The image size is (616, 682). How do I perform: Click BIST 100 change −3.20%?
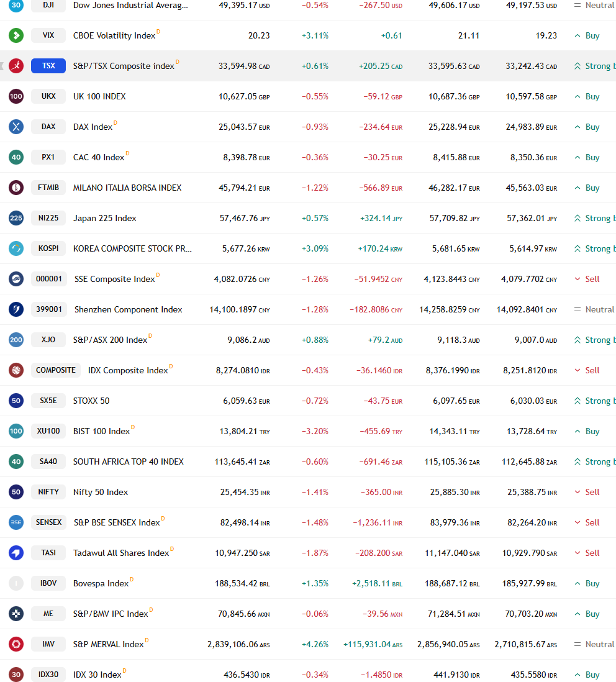[315, 432]
